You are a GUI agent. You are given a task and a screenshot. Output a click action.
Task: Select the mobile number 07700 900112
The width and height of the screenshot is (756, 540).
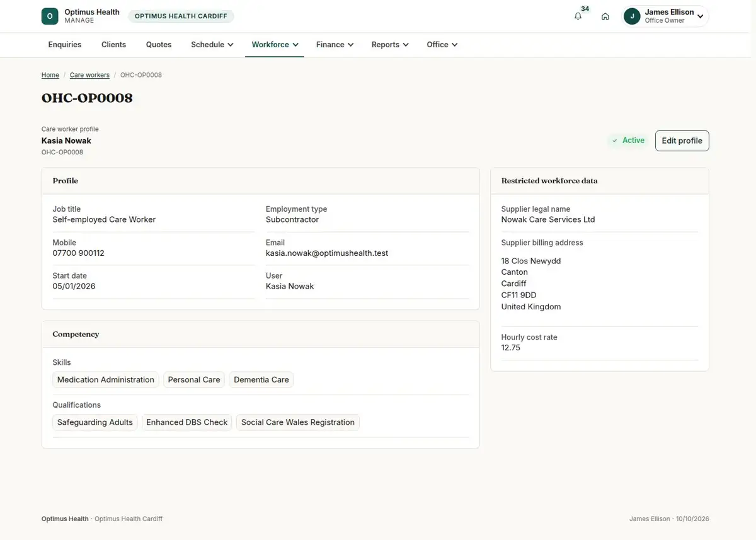[x=78, y=253]
